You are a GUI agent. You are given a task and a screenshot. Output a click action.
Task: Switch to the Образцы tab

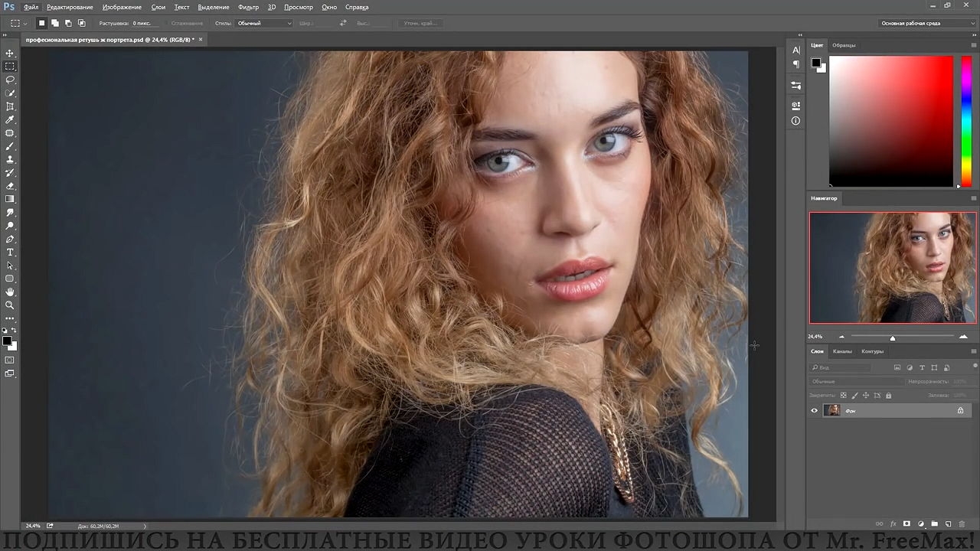click(844, 45)
